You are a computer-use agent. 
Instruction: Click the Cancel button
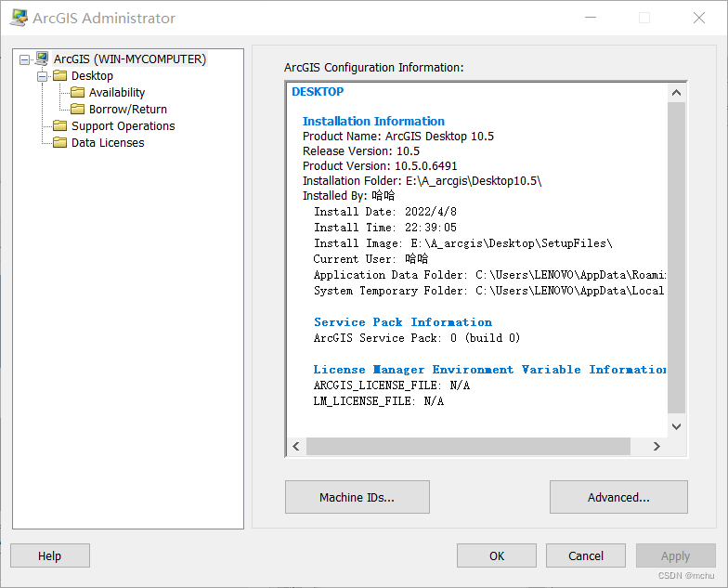pos(585,555)
